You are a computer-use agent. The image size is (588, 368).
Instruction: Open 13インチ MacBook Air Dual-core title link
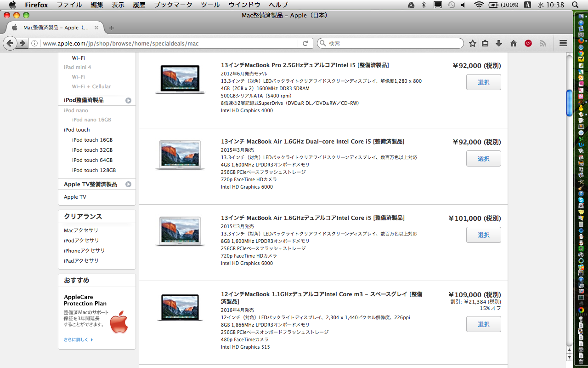(313, 142)
